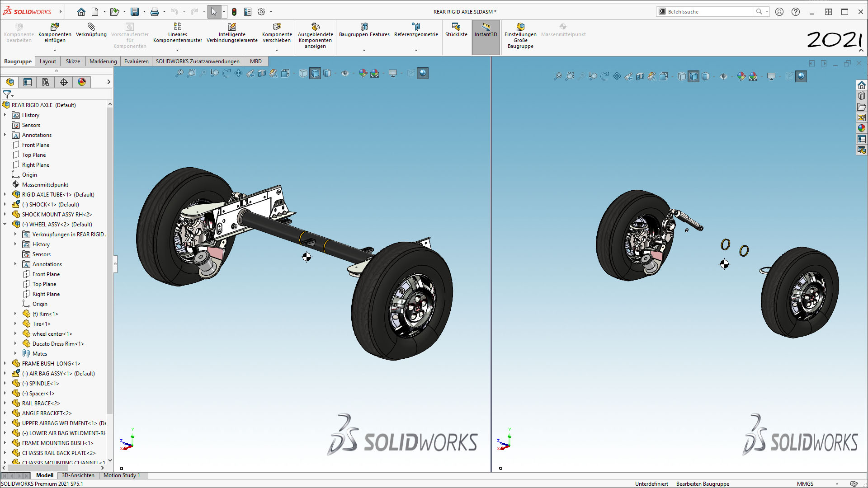868x488 pixels.
Task: Click the user login account icon
Action: pos(779,12)
